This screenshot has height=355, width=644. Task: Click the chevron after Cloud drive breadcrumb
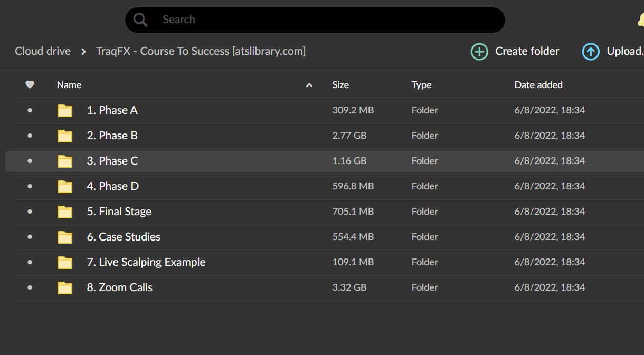83,51
